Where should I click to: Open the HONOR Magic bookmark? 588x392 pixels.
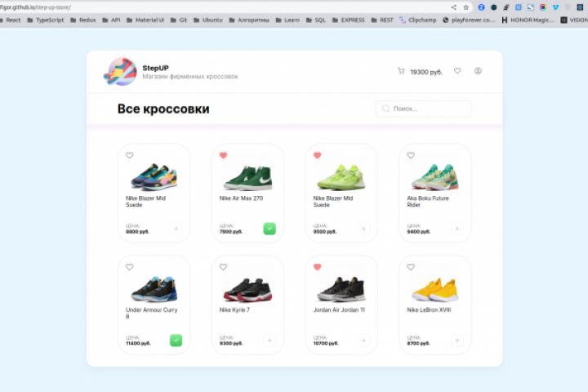(528, 20)
